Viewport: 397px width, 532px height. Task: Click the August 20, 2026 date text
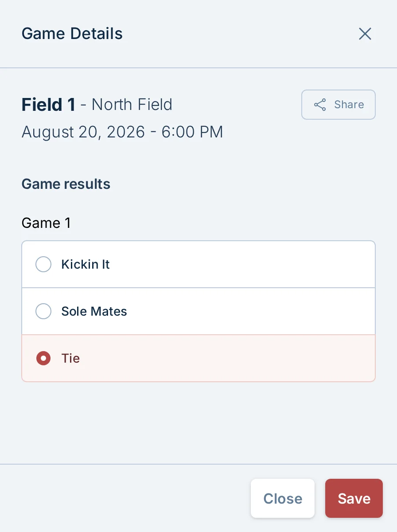[x=83, y=132]
